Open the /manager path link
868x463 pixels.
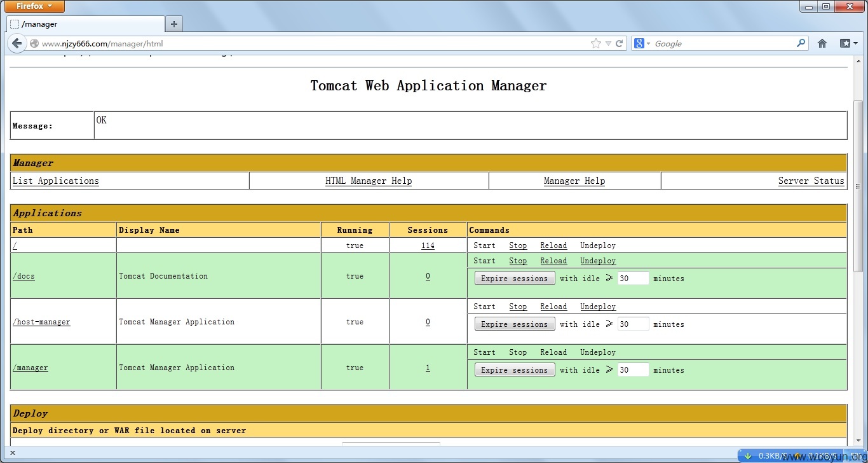click(x=31, y=368)
